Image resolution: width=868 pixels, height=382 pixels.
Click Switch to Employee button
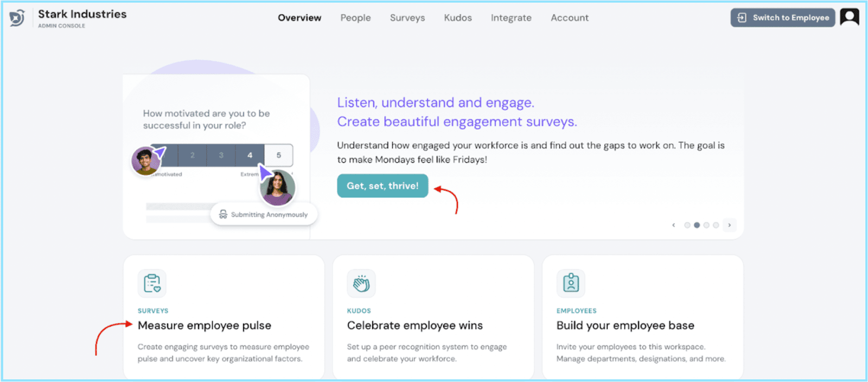(x=782, y=18)
